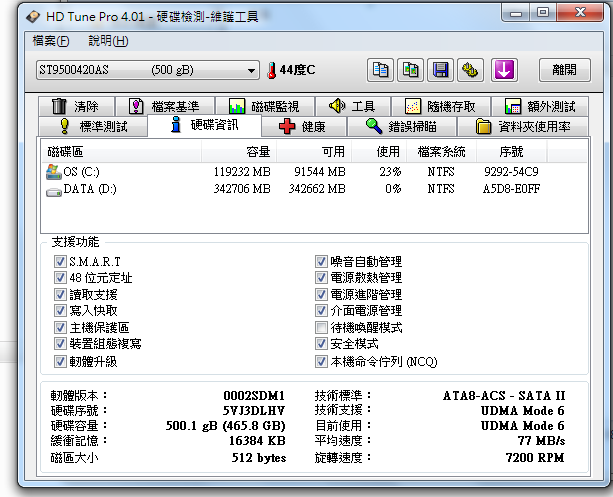Click the 91544 MB available cell
Viewport: 613px width, 497px height.
tap(320, 172)
